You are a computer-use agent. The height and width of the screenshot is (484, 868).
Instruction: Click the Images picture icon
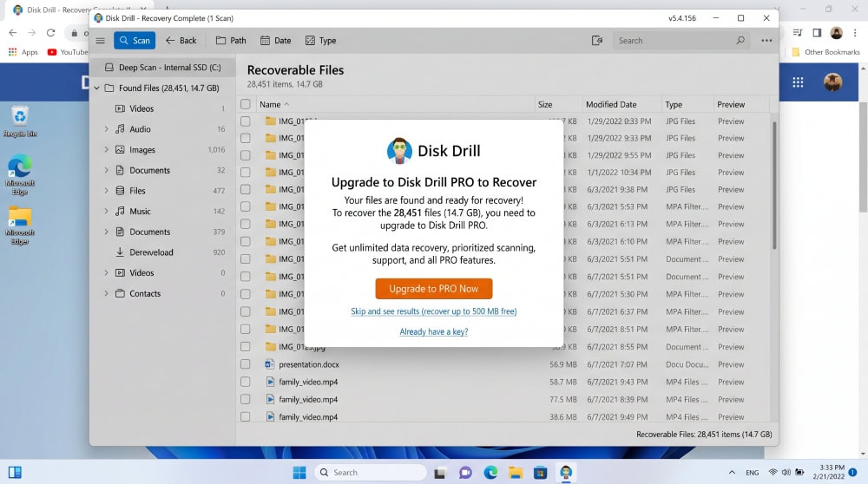pos(120,149)
